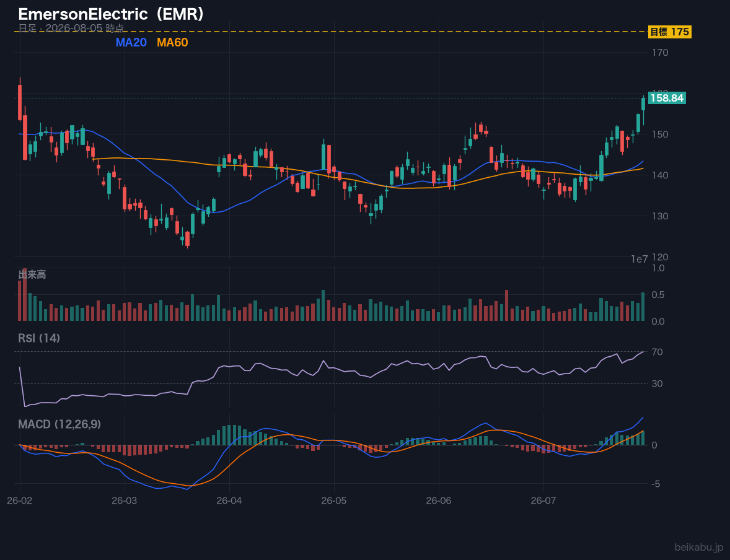Image resolution: width=730 pixels, height=560 pixels.
Task: Click the 150 price axis label
Action: (660, 134)
